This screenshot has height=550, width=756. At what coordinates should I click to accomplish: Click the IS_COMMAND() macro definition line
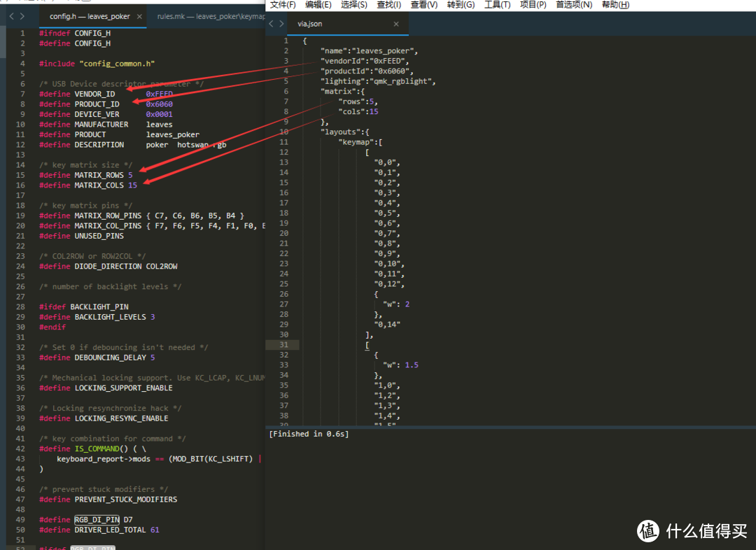coord(92,449)
